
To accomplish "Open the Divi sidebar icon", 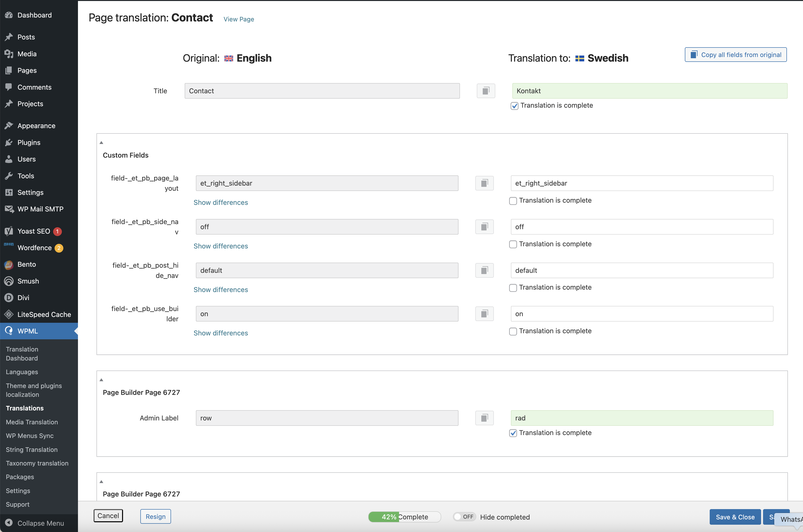I will pyautogui.click(x=9, y=298).
